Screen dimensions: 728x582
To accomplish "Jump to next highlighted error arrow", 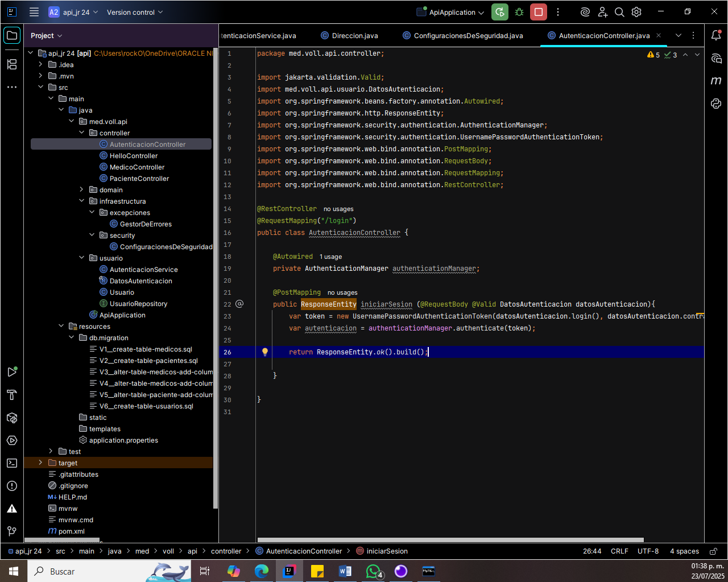I will pos(697,55).
